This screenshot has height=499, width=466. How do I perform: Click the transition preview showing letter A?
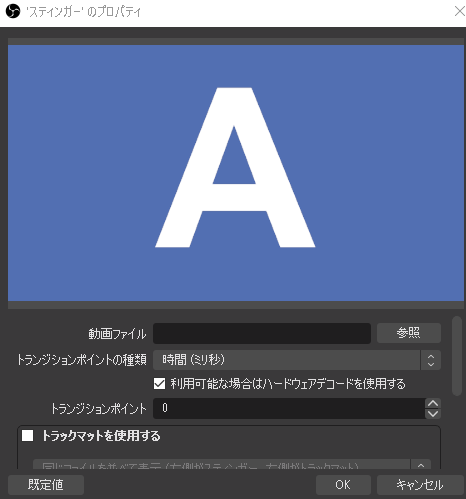pyautogui.click(x=236, y=173)
